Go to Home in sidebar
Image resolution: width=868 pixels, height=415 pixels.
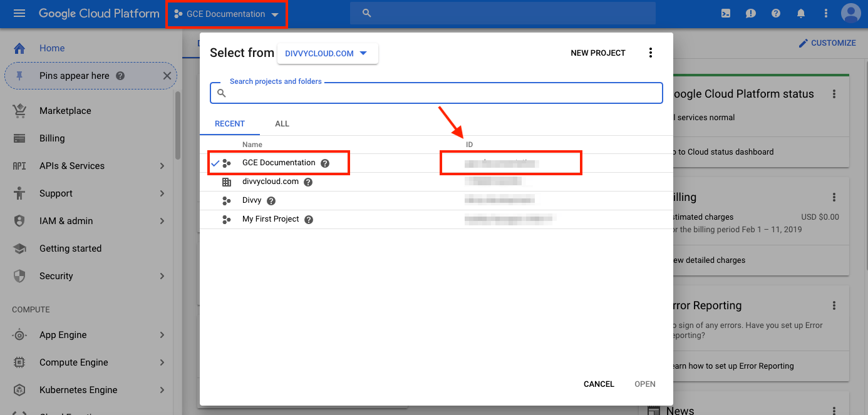tap(52, 48)
